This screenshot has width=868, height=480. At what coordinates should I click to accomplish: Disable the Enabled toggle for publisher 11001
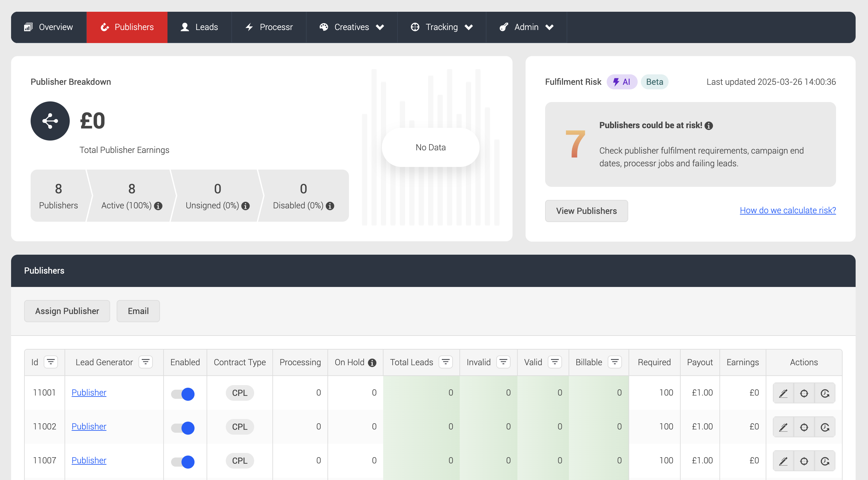(x=183, y=394)
